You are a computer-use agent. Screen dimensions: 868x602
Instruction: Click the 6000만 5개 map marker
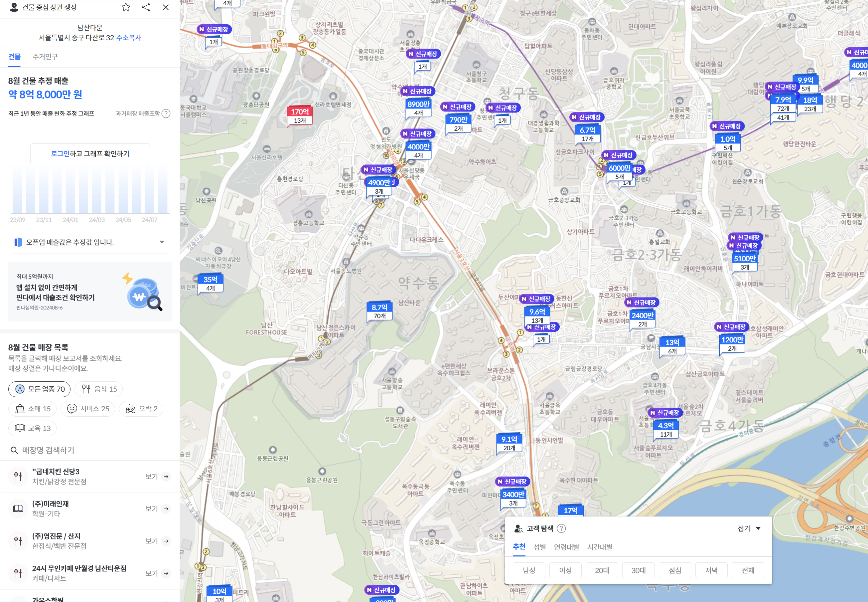point(620,172)
